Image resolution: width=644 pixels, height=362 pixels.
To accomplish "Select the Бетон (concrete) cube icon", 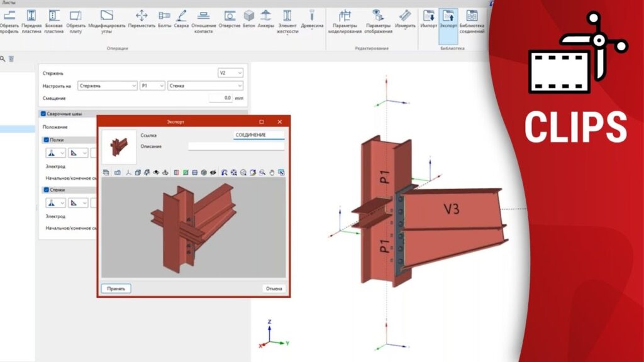I will (249, 16).
